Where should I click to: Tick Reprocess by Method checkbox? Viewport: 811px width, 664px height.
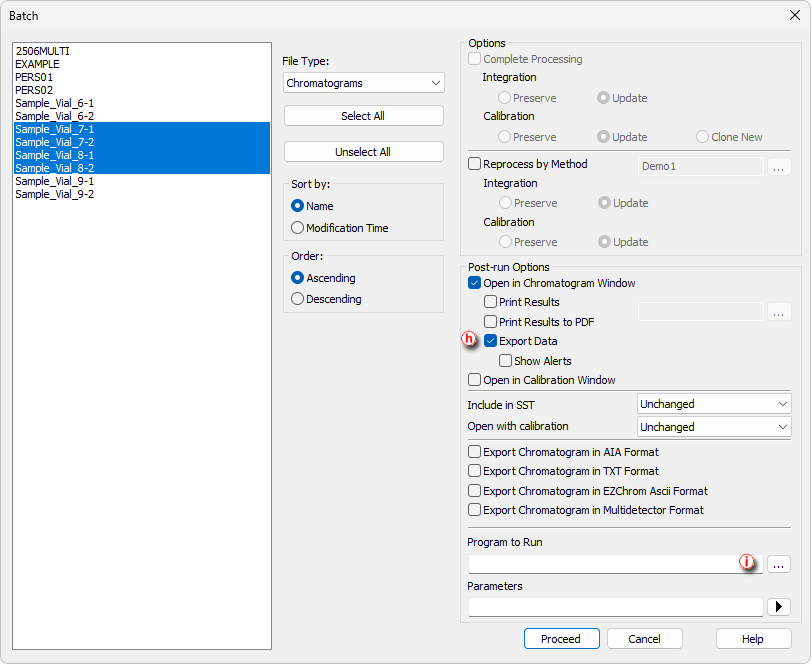pos(474,164)
